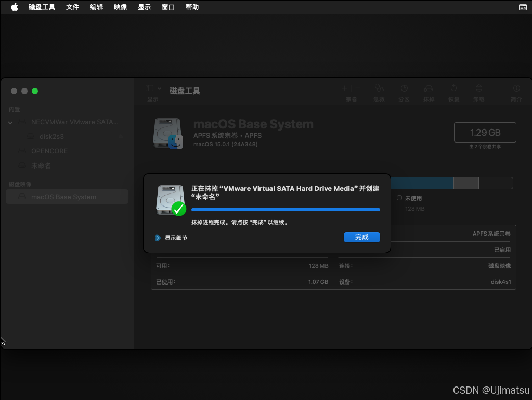Click the 恢复 restore icon
Screen dimensions: 532x400
point(453,88)
